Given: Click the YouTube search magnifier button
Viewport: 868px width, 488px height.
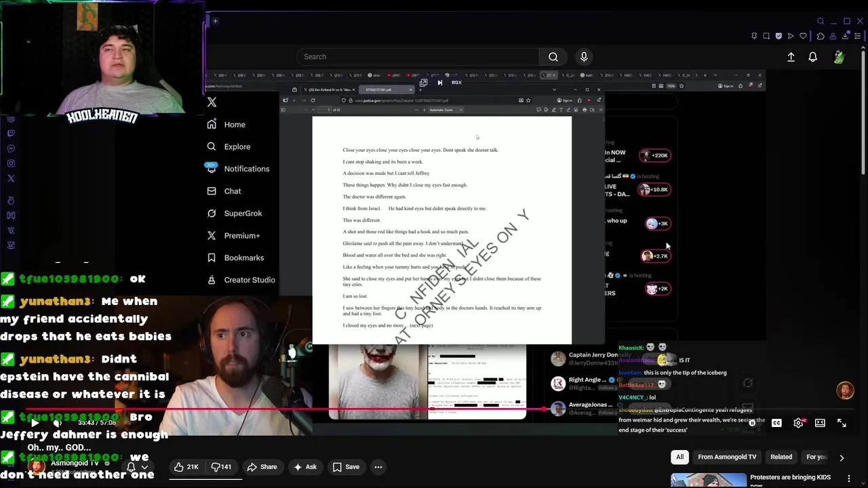Looking at the screenshot, I should (x=553, y=57).
